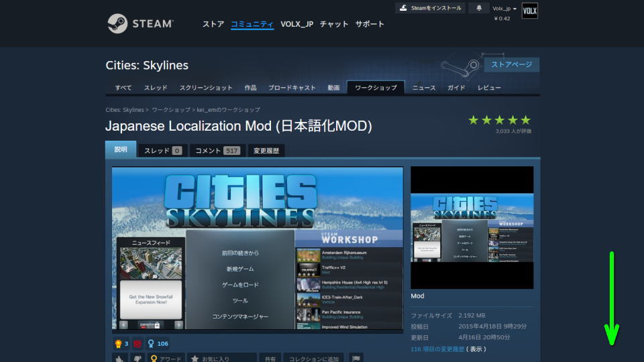This screenshot has width=644, height=362.
Task: Open 116 項目の変更履歴 link
Action: point(437,349)
